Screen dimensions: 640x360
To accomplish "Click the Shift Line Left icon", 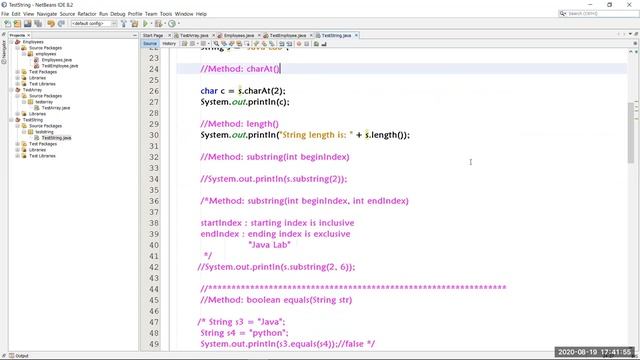I will click(x=281, y=44).
